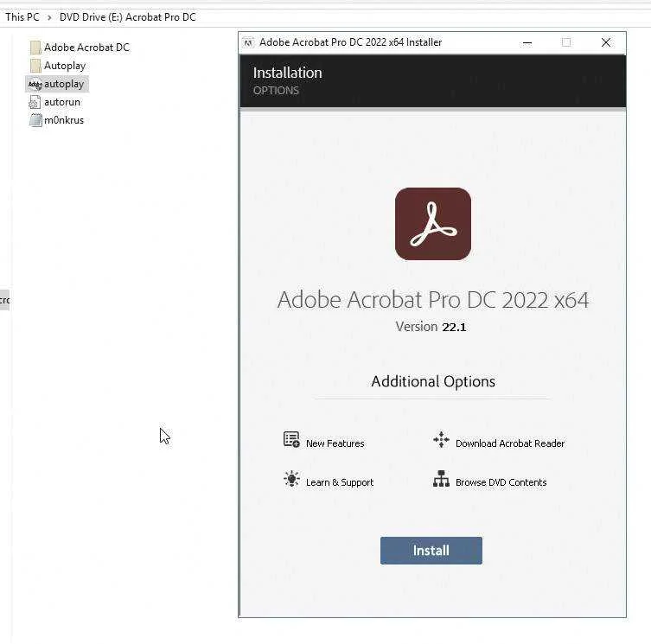Click the Additional Options heading

[x=433, y=381]
